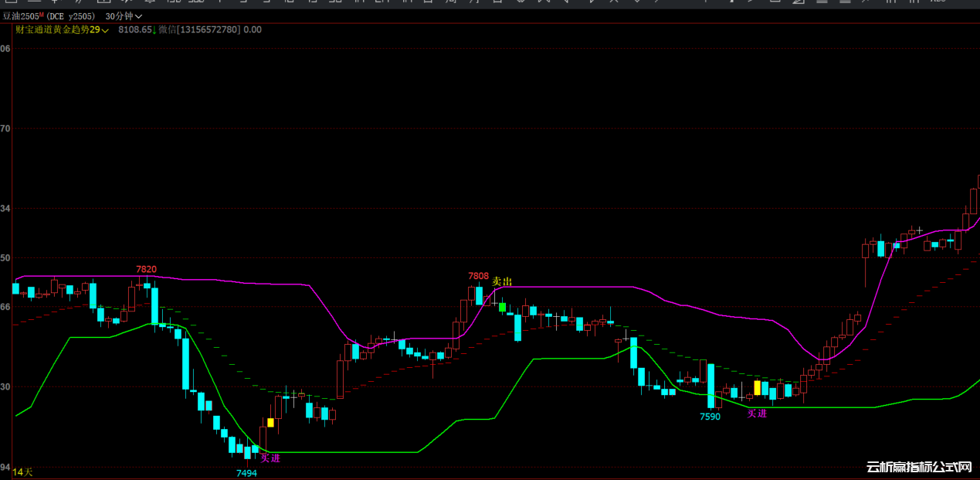
Task: Expand the 财宝通道黄金趋势 indicator chevron
Action: [105, 30]
